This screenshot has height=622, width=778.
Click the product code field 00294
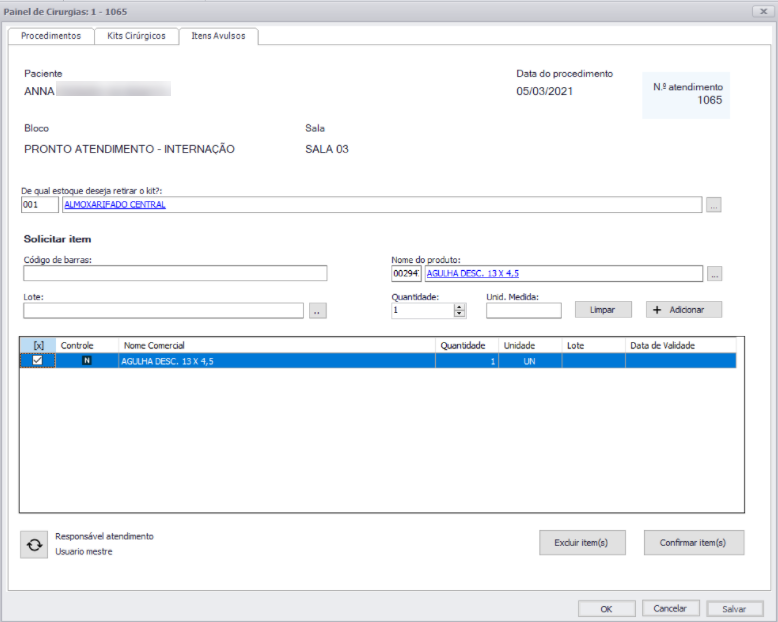[x=406, y=273]
